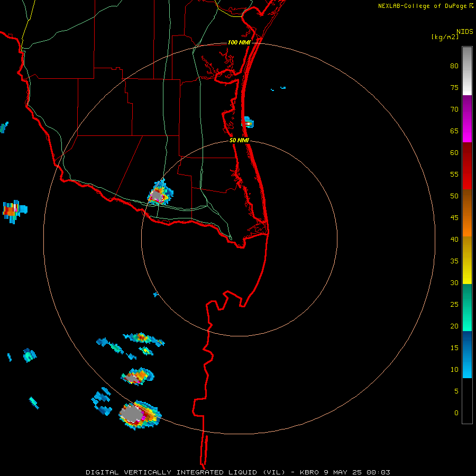476x476 pixels.
Task: Click the largest gray-core storm cell near the bottom
Action: (x=140, y=414)
